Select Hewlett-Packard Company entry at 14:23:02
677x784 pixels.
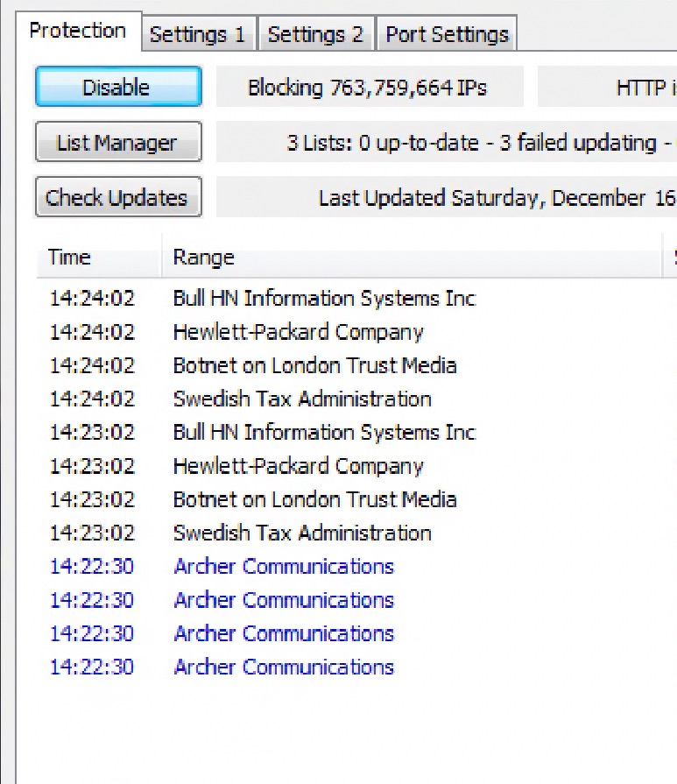click(x=298, y=465)
